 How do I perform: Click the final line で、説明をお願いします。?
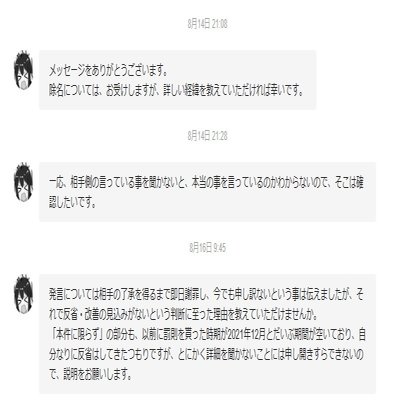tap(90, 375)
